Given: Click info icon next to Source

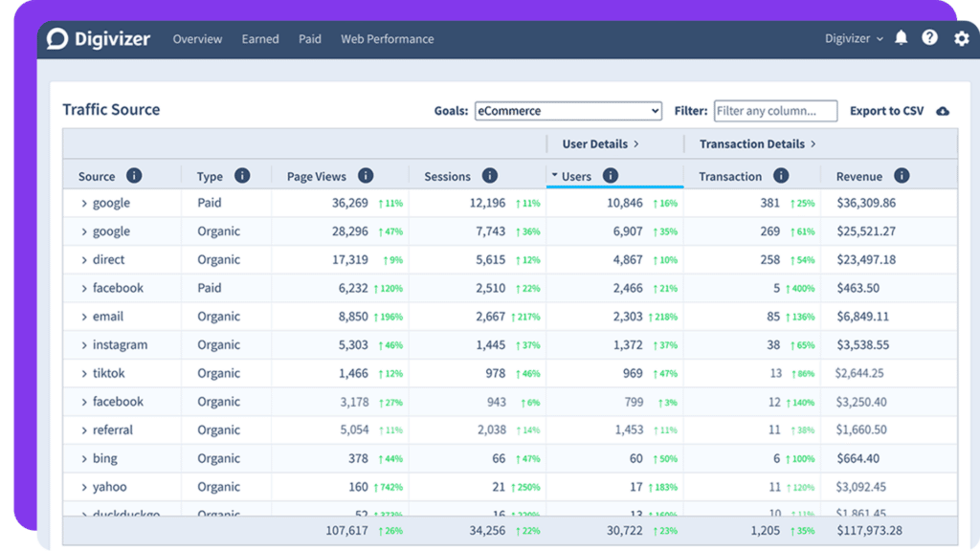Looking at the screenshot, I should pos(134,176).
